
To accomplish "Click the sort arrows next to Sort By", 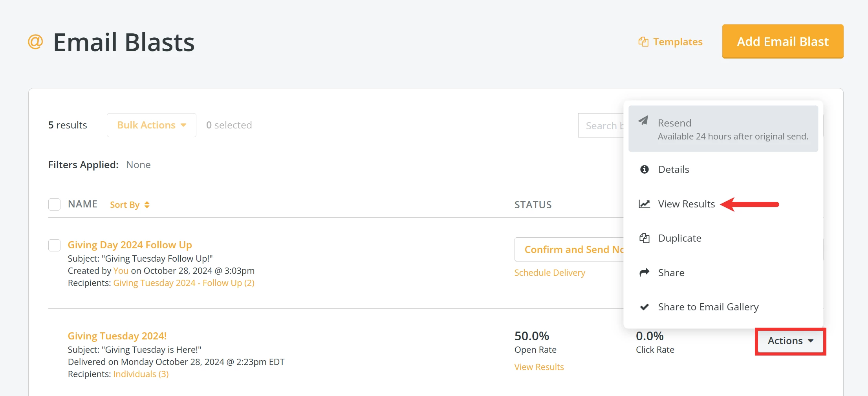I will coord(146,205).
